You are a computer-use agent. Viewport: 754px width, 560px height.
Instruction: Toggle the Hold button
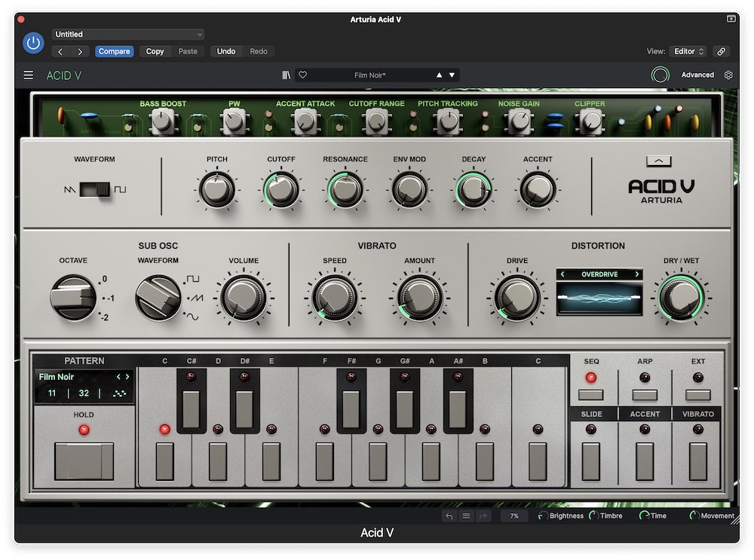pos(84,461)
